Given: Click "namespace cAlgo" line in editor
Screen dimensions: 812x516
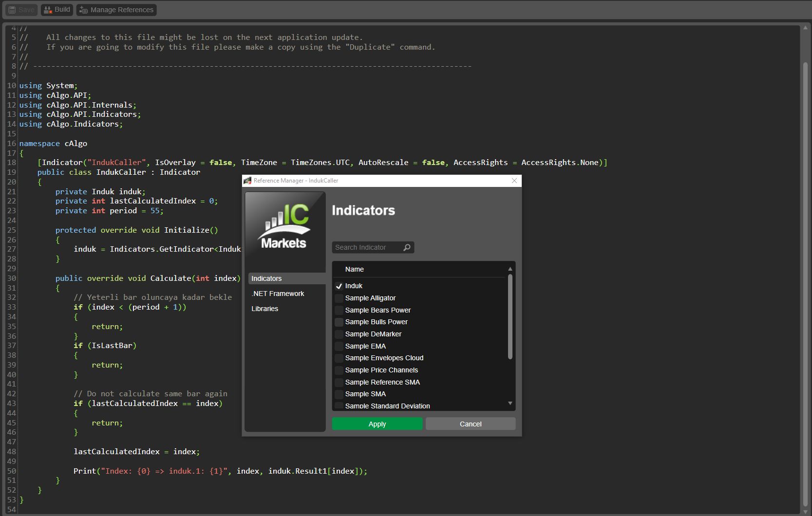Looking at the screenshot, I should pos(53,144).
